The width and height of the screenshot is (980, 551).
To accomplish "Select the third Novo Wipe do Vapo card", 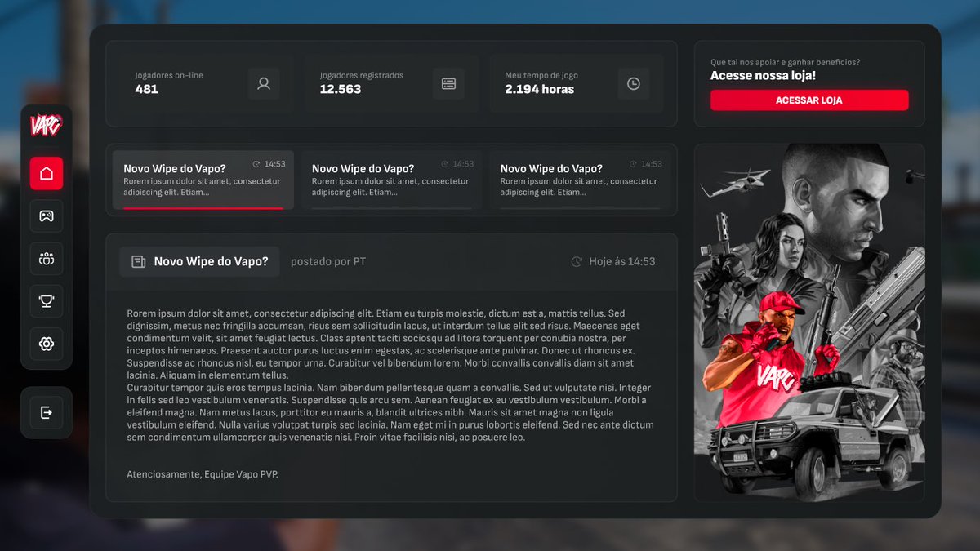I will point(580,180).
